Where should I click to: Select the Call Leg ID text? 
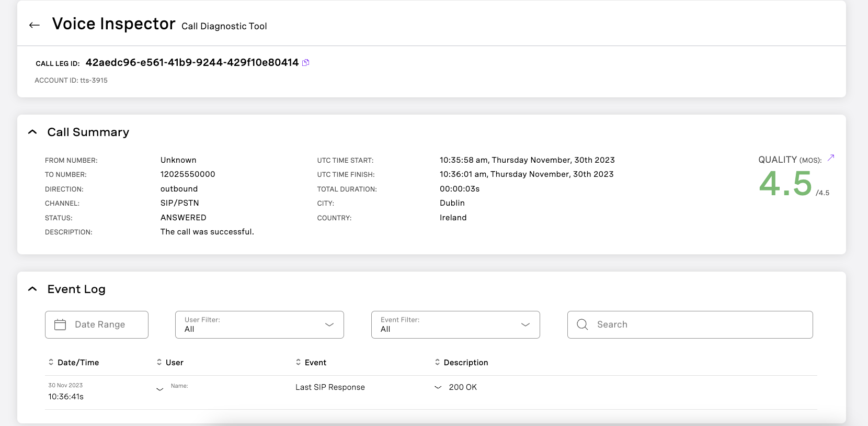192,63
